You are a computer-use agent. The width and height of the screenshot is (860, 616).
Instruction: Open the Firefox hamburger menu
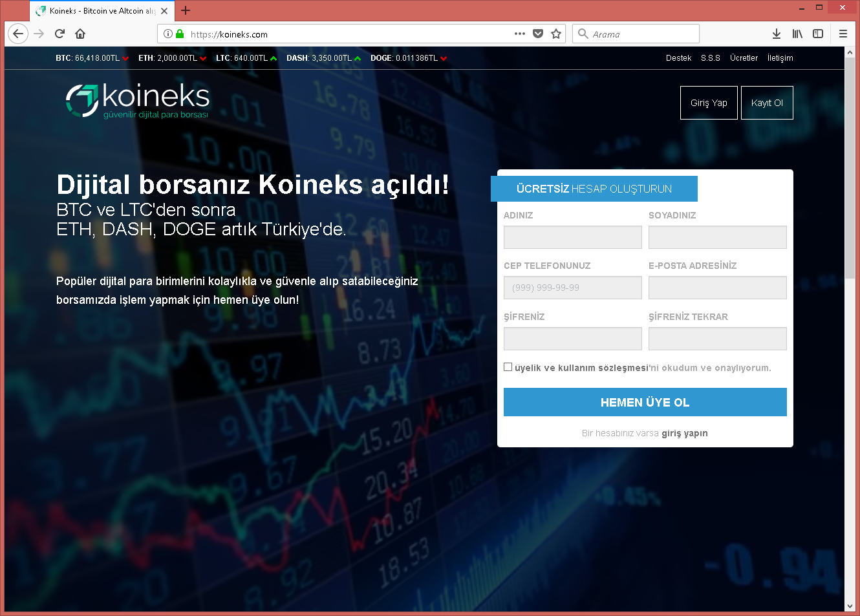coord(843,34)
